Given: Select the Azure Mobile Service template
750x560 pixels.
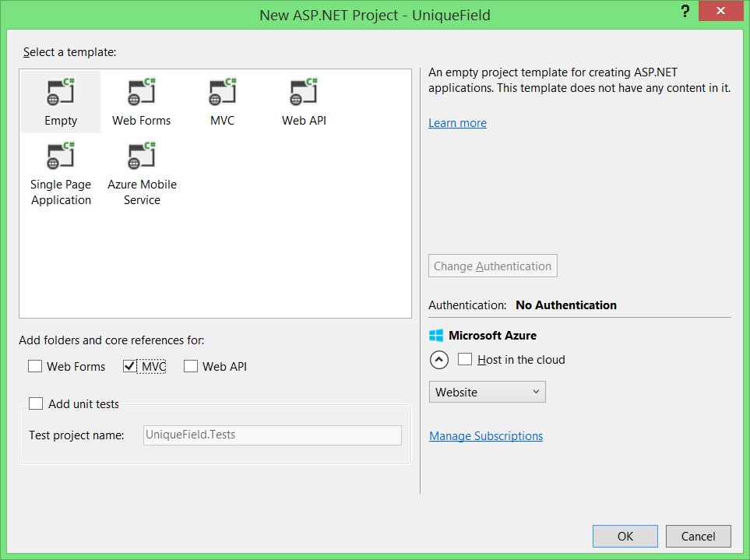Looking at the screenshot, I should coord(142,157).
